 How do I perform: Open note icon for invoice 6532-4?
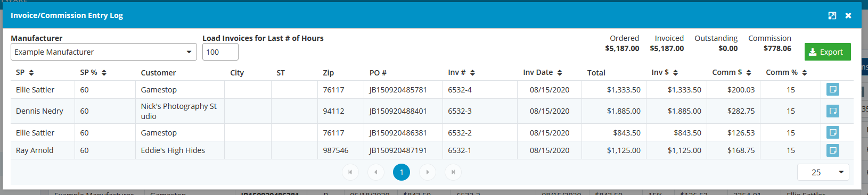(x=833, y=89)
